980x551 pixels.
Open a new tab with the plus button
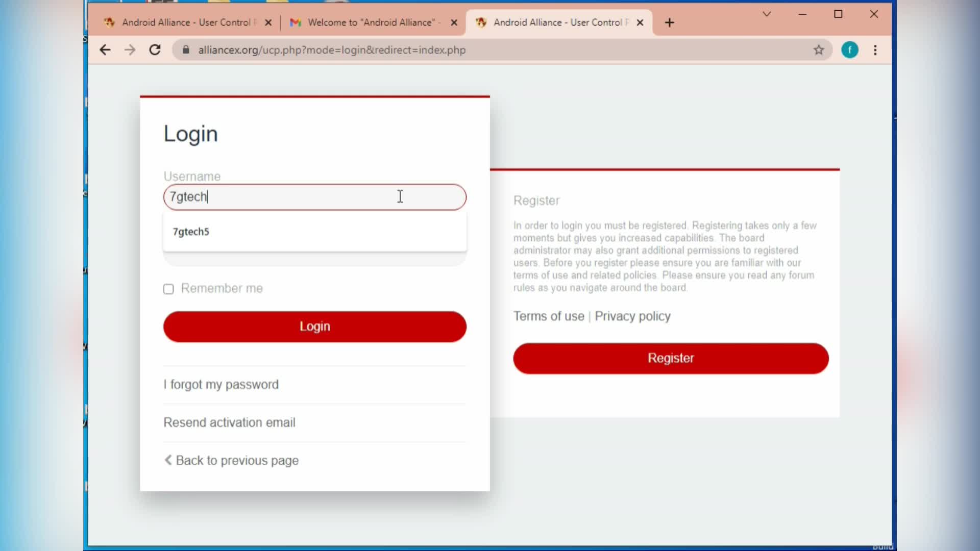670,22
